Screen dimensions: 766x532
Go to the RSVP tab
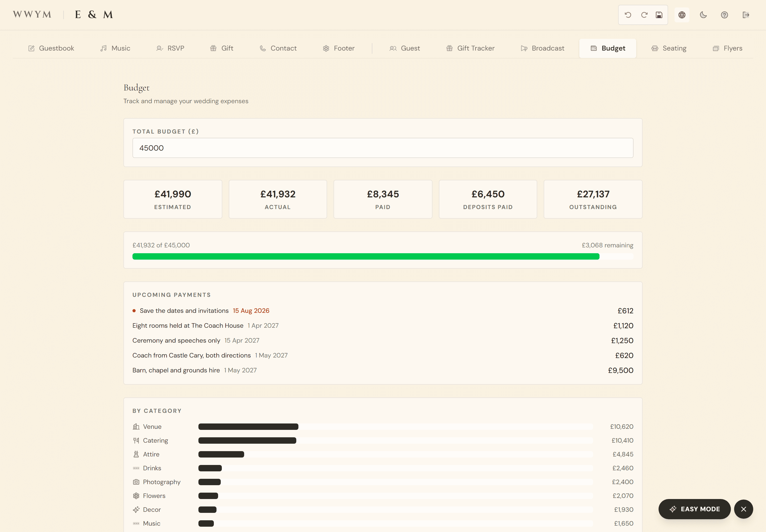coord(170,48)
